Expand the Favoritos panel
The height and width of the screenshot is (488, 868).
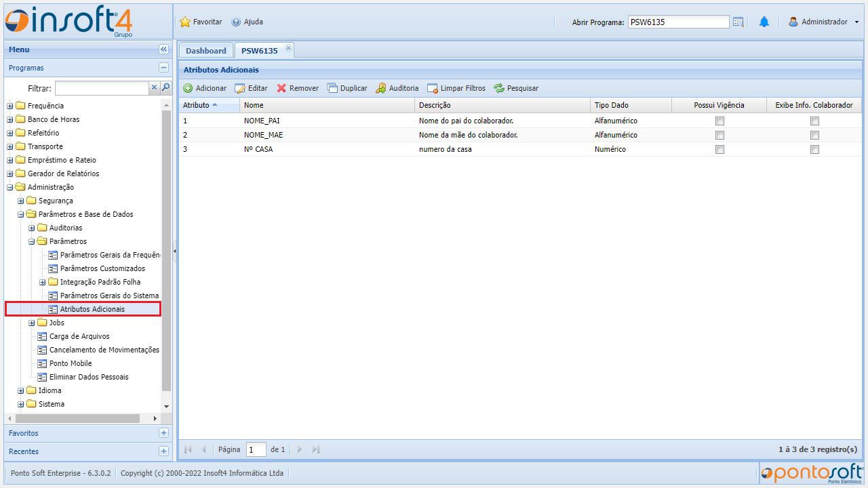163,433
